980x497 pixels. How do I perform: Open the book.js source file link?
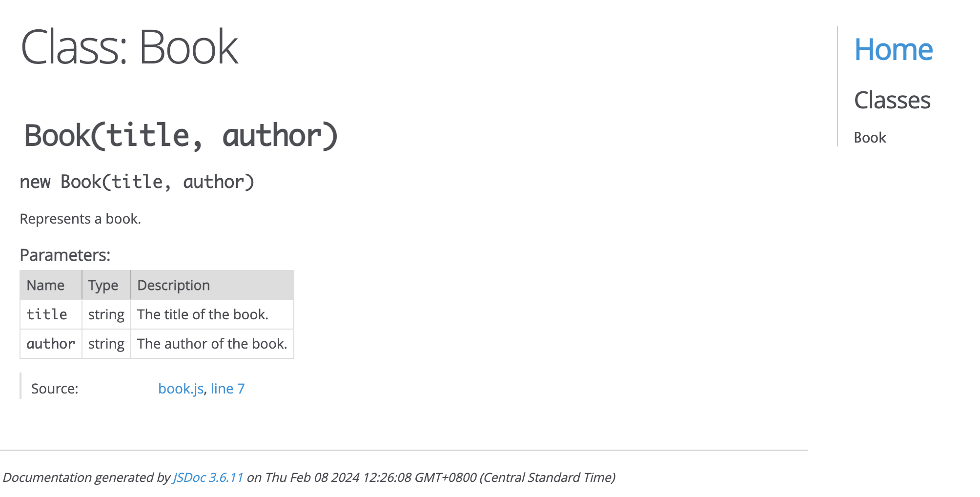pyautogui.click(x=181, y=389)
